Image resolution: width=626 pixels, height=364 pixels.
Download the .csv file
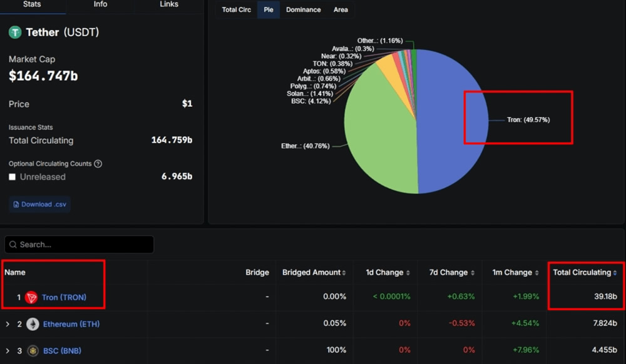39,205
